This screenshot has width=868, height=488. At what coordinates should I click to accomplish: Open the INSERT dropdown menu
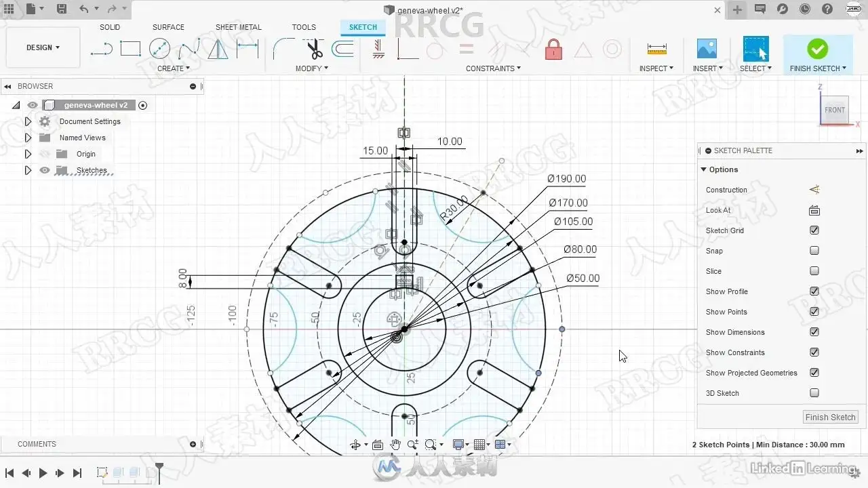point(707,68)
